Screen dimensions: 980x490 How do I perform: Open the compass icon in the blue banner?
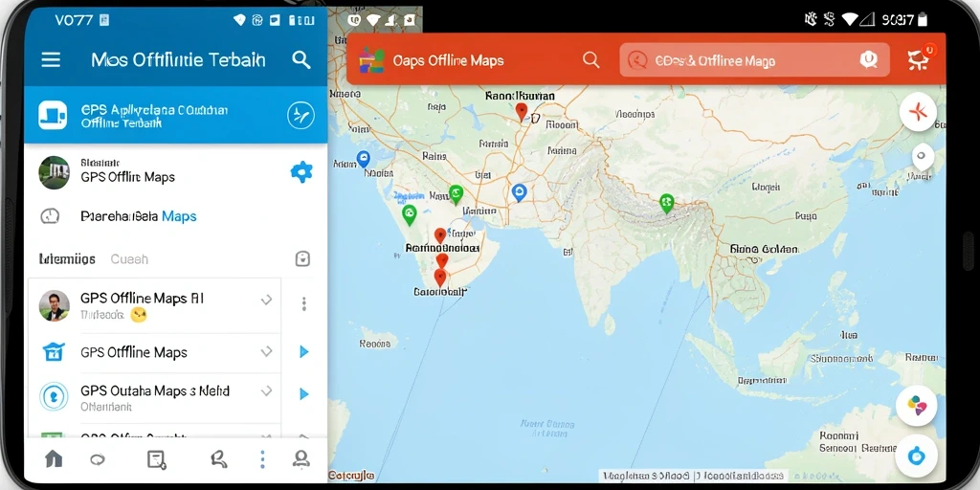pyautogui.click(x=301, y=115)
